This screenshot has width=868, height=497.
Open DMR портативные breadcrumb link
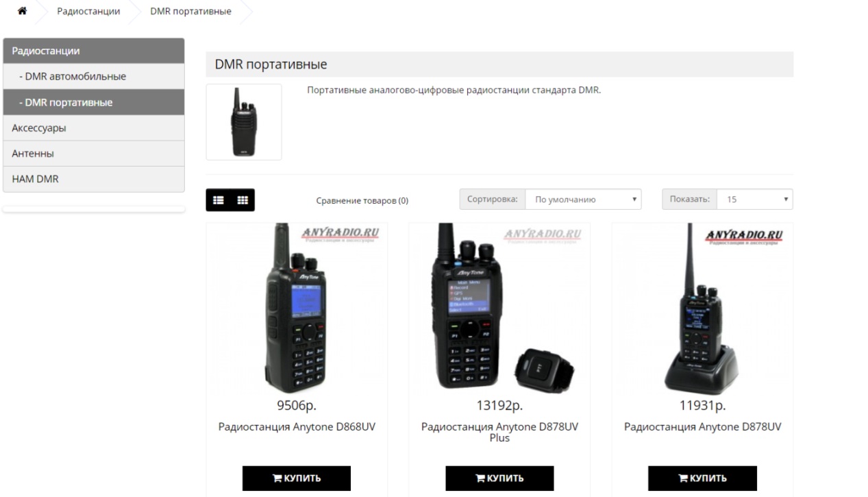[x=190, y=11]
